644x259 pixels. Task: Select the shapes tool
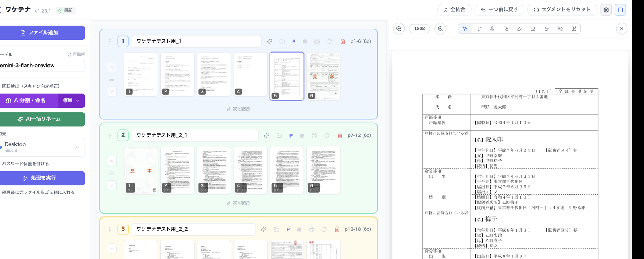click(x=506, y=29)
